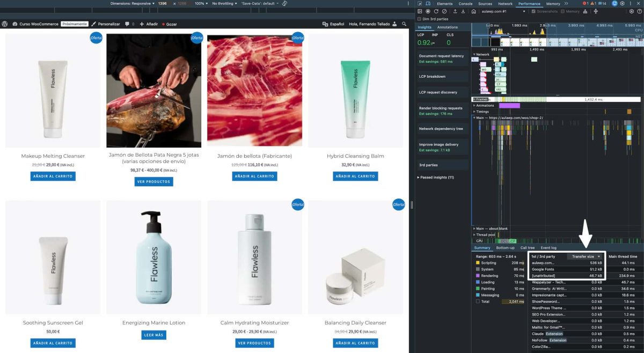
Task: Open the aulawp.com #1 recording dropdown
Action: (x=504, y=11)
